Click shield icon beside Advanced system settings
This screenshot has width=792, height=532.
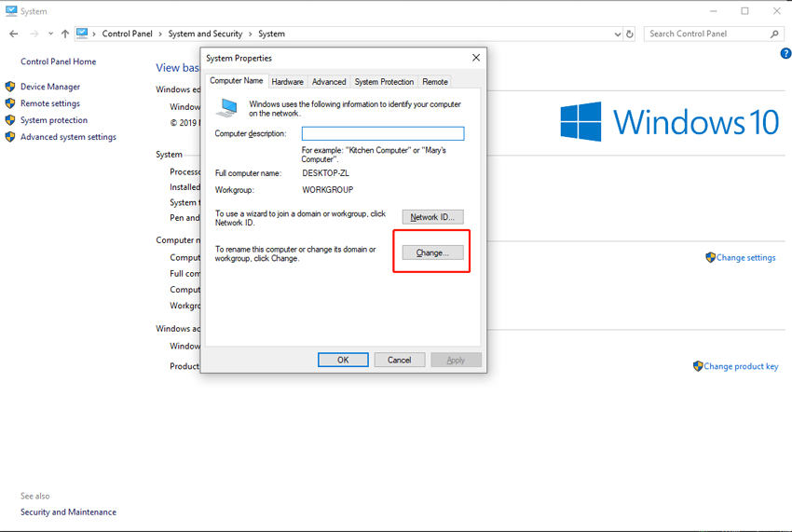pos(10,136)
